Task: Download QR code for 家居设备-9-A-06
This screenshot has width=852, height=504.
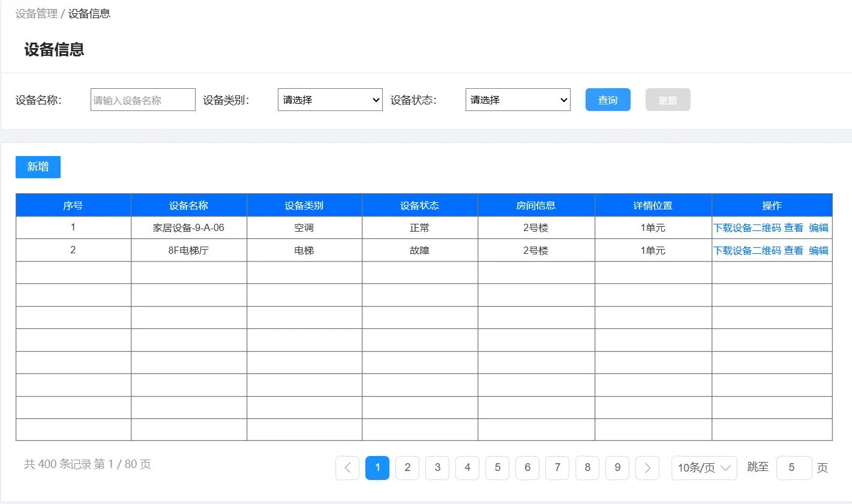Action: click(747, 228)
